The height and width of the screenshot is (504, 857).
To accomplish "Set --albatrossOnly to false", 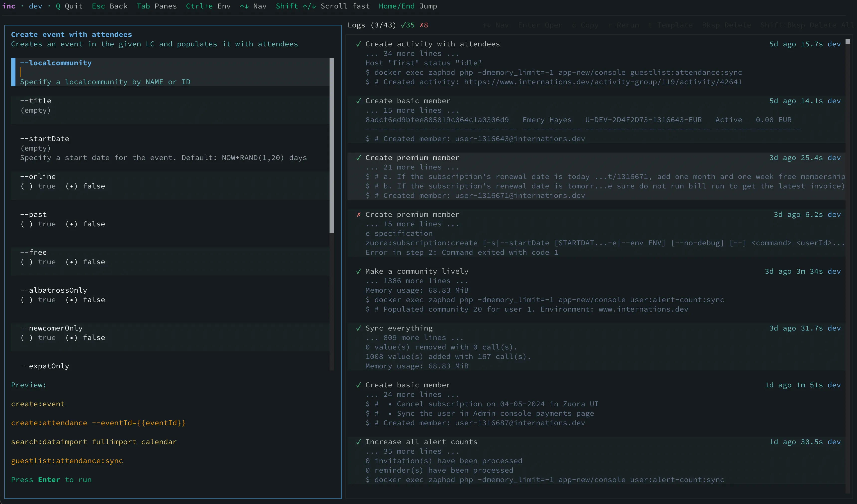I will pos(85,300).
